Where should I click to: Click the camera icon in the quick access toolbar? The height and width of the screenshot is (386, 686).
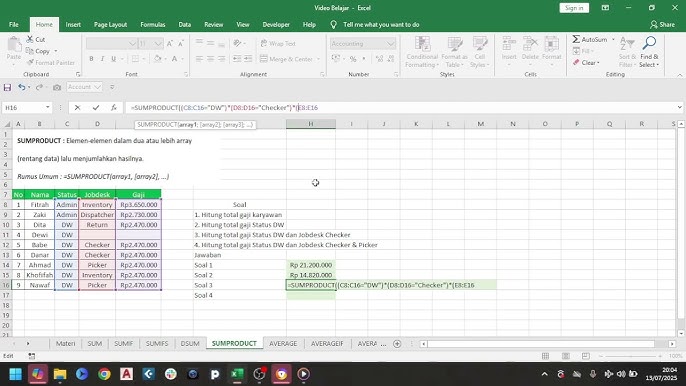click(x=57, y=88)
